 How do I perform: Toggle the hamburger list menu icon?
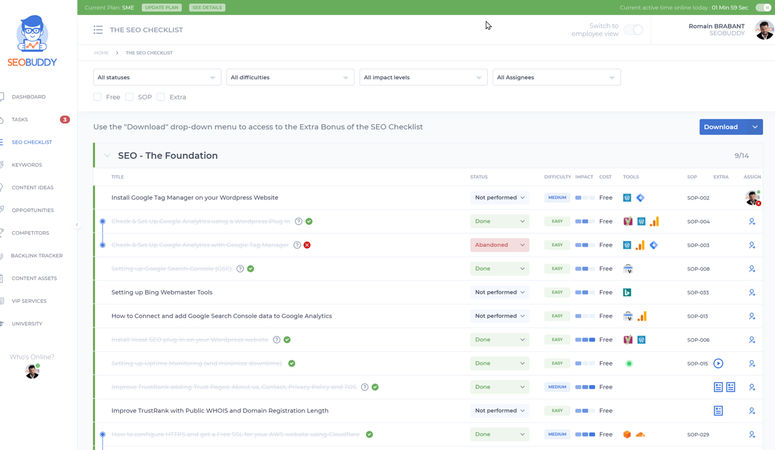tap(98, 30)
